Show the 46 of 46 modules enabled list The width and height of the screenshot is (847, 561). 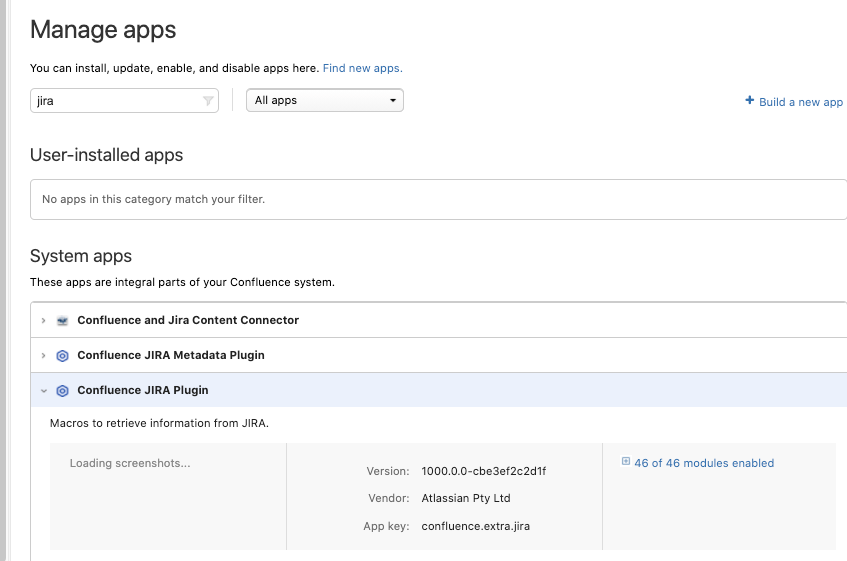pyautogui.click(x=704, y=463)
